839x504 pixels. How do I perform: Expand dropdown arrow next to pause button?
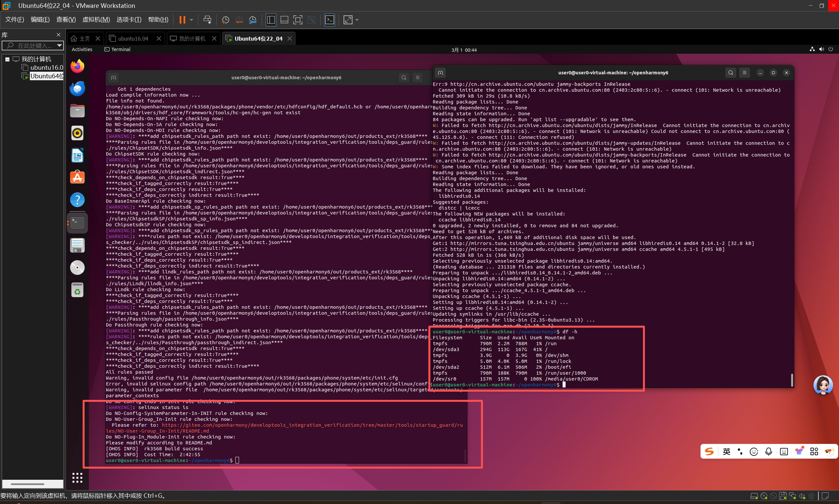click(191, 20)
